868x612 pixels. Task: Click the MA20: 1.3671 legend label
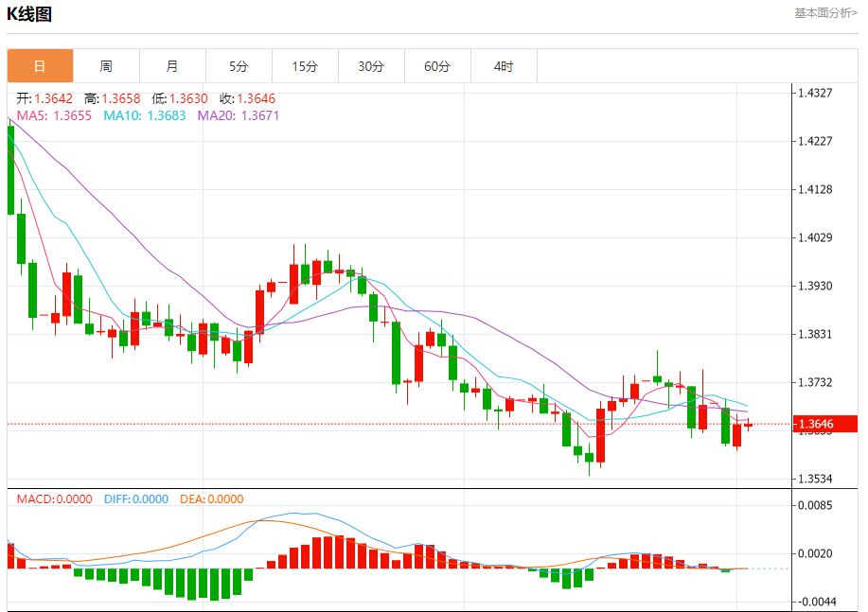(239, 115)
